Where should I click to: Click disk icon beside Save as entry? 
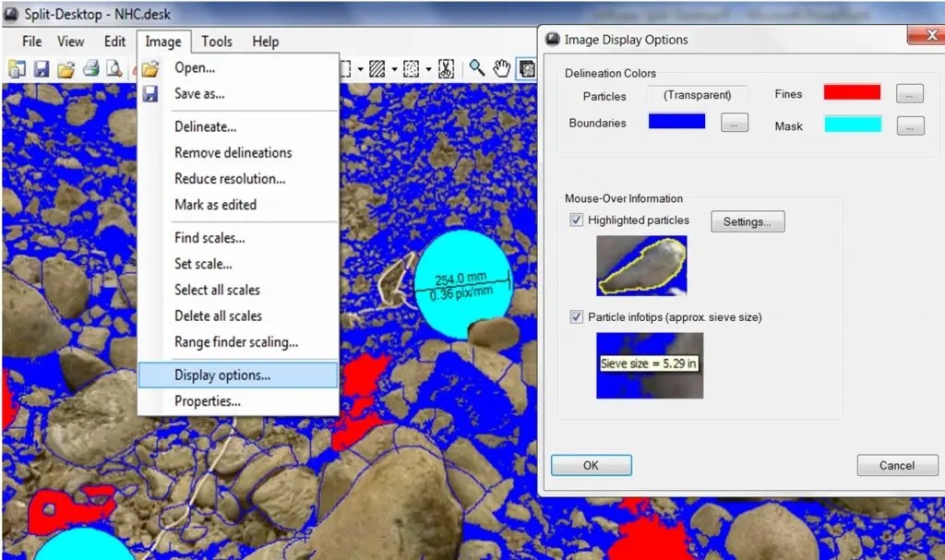point(150,93)
